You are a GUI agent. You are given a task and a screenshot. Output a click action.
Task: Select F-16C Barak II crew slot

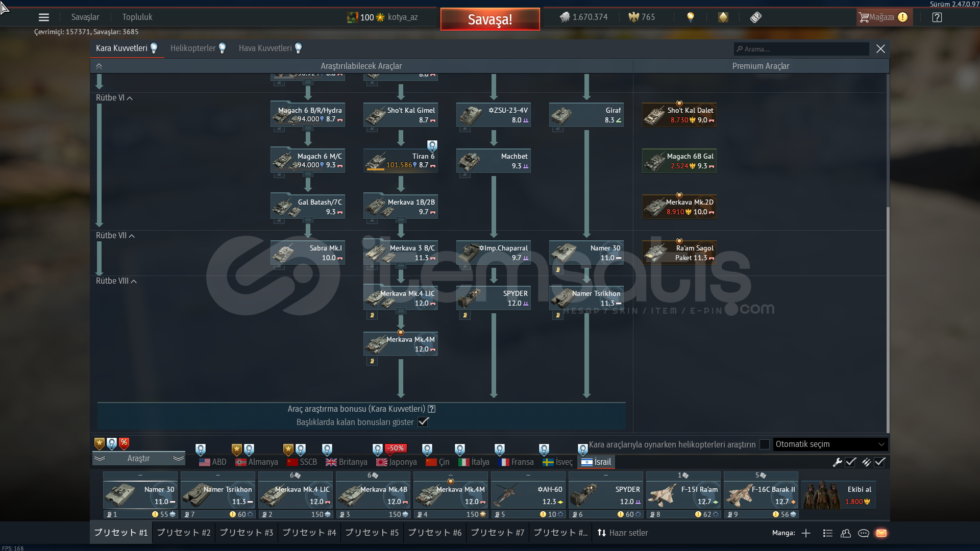coord(761,495)
